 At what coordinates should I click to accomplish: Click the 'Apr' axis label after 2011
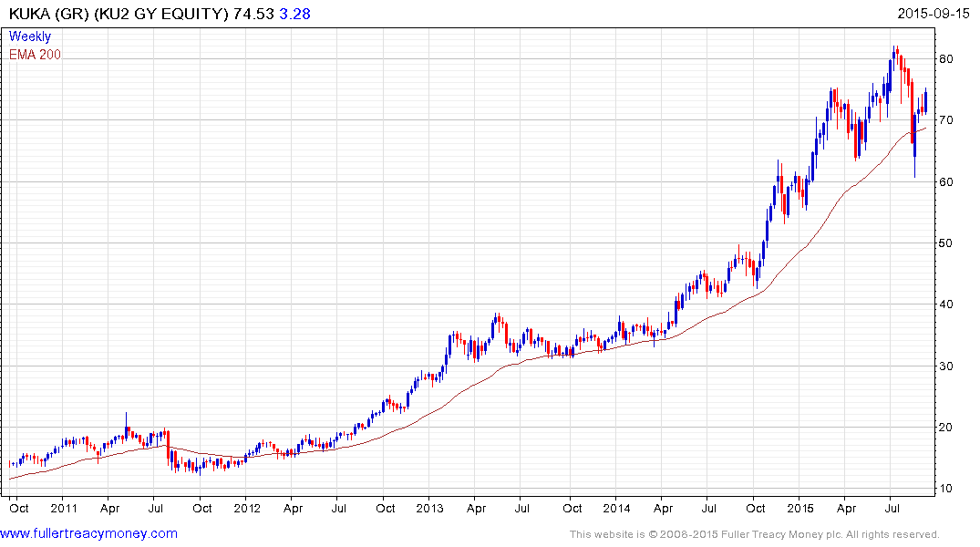109,508
